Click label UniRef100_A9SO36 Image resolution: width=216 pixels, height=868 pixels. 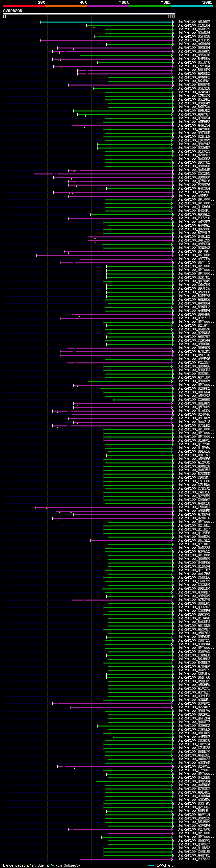click(x=194, y=55)
